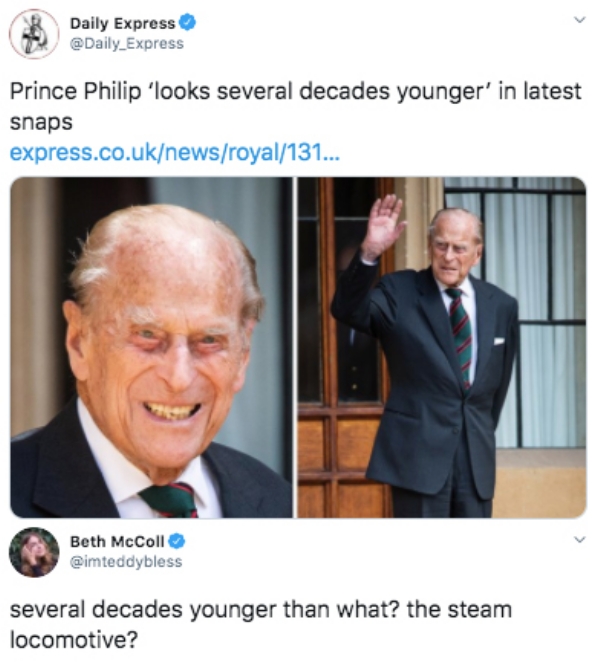Screen dimensions: 600x662
Task: Open Beth McColl's profile picture
Action: 34,552
